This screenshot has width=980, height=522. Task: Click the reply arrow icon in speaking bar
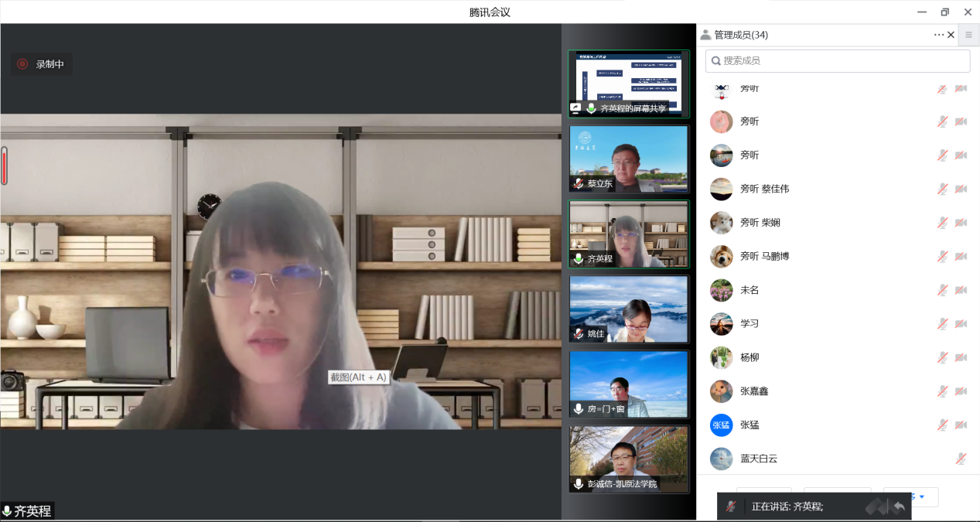(x=899, y=507)
